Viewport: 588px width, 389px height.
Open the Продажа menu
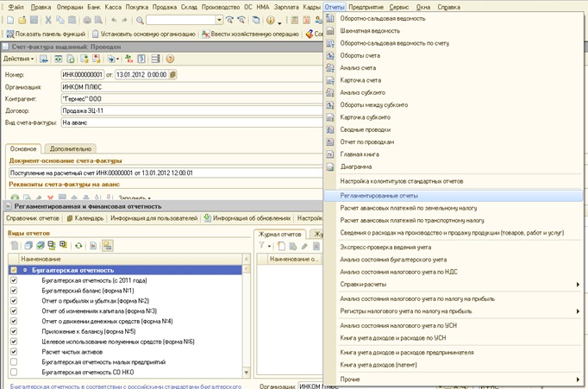tap(165, 7)
